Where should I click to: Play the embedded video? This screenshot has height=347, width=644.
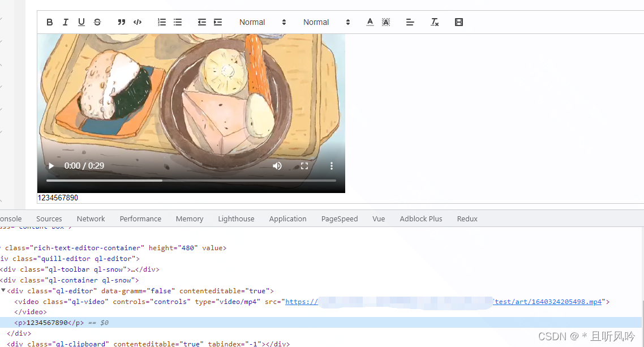coord(51,166)
